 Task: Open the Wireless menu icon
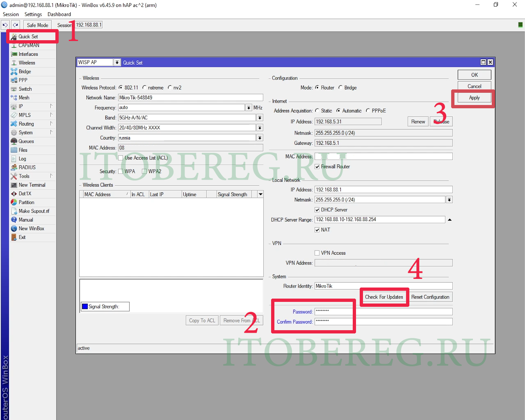point(14,63)
